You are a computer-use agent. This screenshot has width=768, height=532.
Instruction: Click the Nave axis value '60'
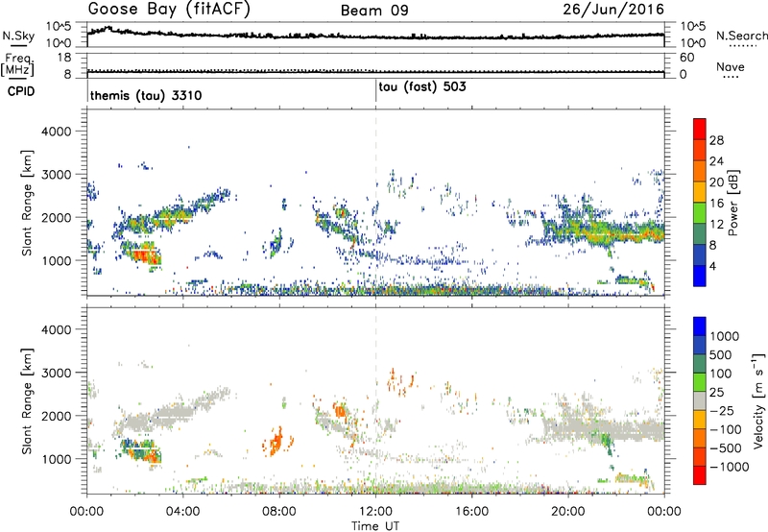point(687,58)
